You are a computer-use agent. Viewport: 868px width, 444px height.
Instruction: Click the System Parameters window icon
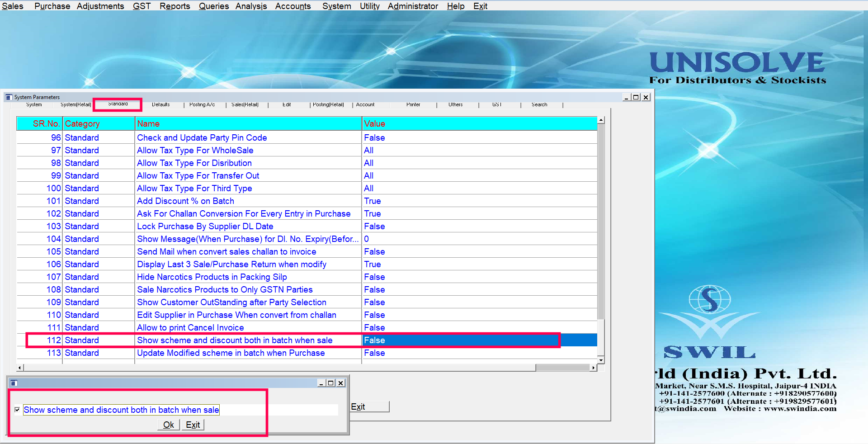[x=8, y=97]
